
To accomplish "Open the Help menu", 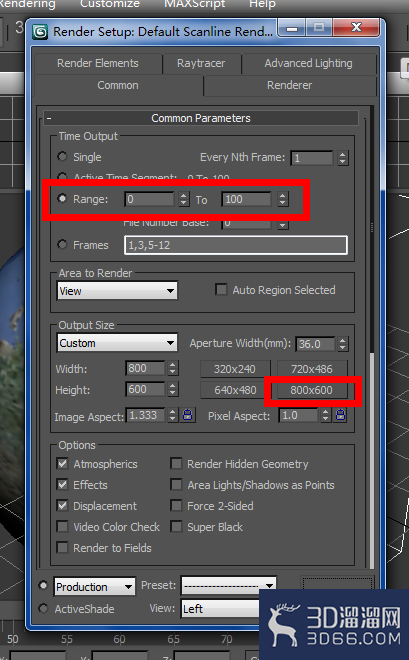I will tap(262, 4).
